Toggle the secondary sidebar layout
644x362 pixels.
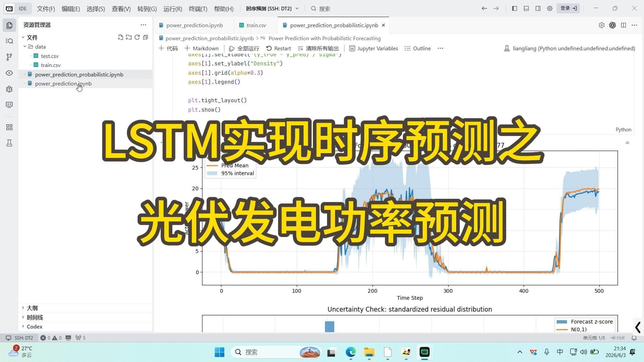pyautogui.click(x=538, y=8)
